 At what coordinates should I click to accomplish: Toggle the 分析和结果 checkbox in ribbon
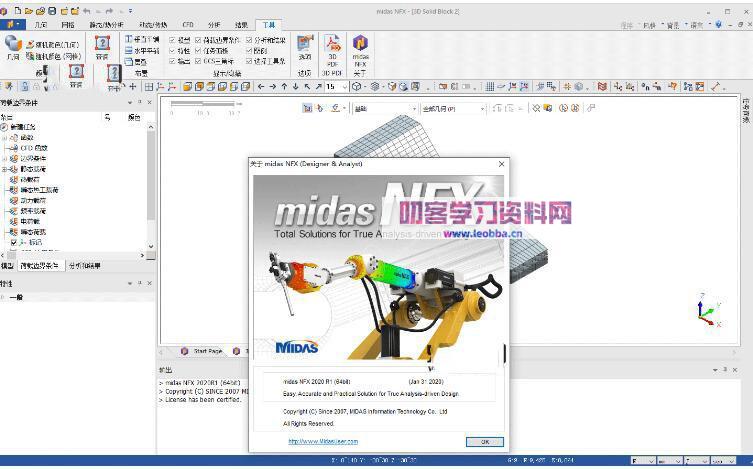[x=249, y=40]
